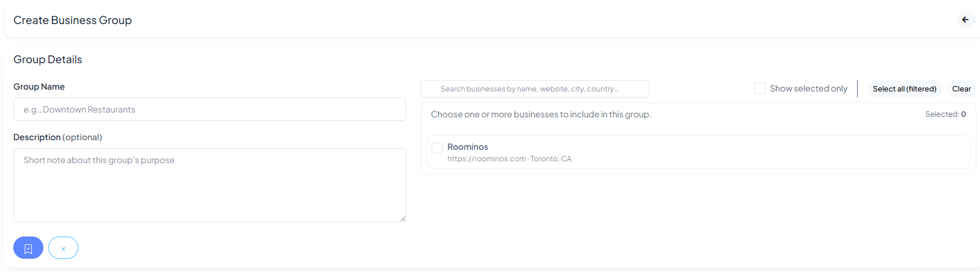Click the Show selected only label text
This screenshot has width=980, height=272.
808,88
